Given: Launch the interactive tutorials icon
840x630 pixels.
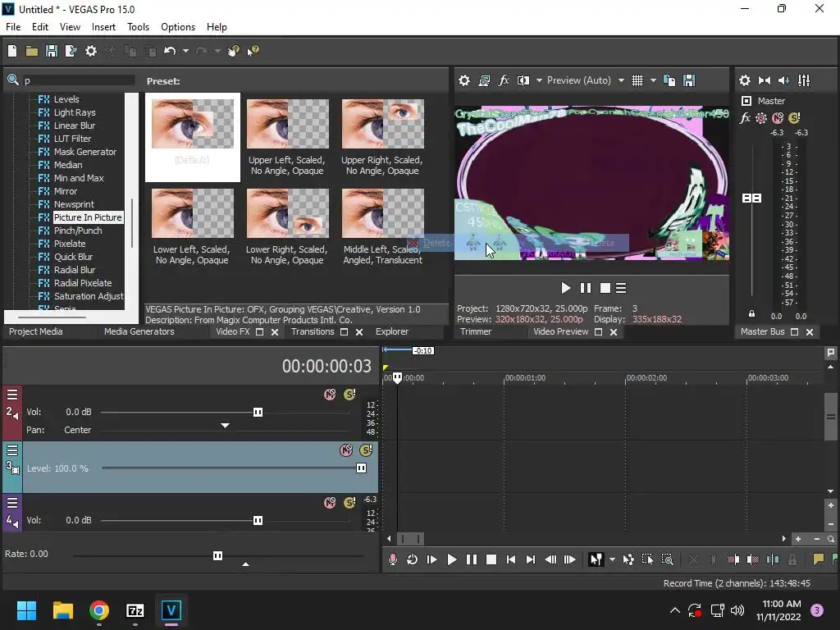Looking at the screenshot, I should (234, 51).
